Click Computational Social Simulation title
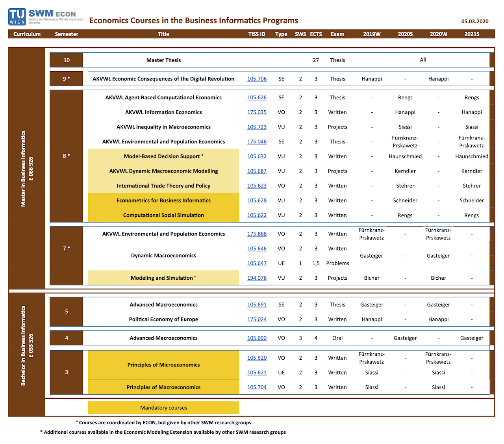Image resolution: width=504 pixels, height=444 pixels. click(163, 215)
